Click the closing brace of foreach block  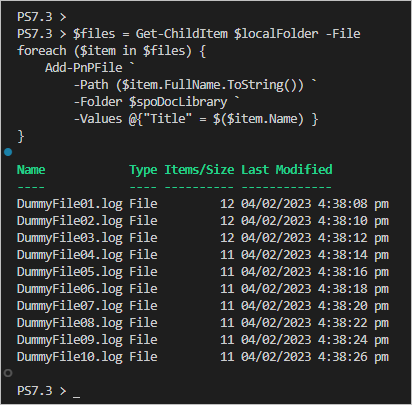(x=21, y=136)
